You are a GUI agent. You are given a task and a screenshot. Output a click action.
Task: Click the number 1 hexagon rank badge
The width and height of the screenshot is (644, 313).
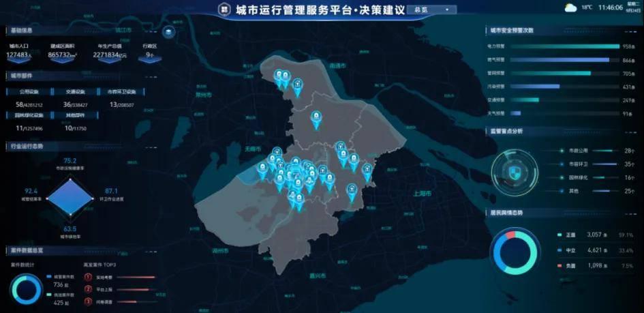coord(88,277)
